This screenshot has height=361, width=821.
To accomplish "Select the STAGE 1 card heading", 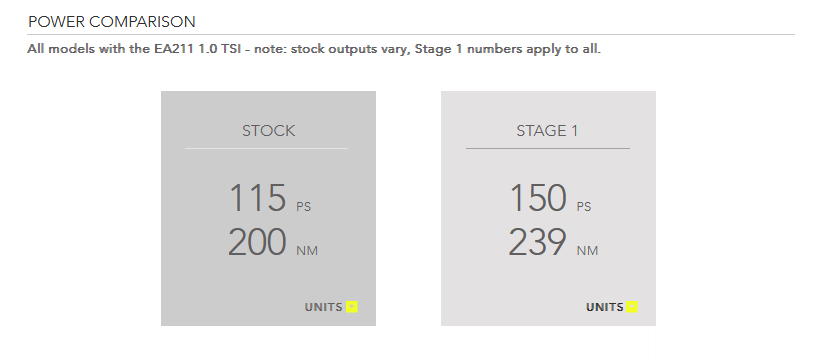I will tap(548, 130).
